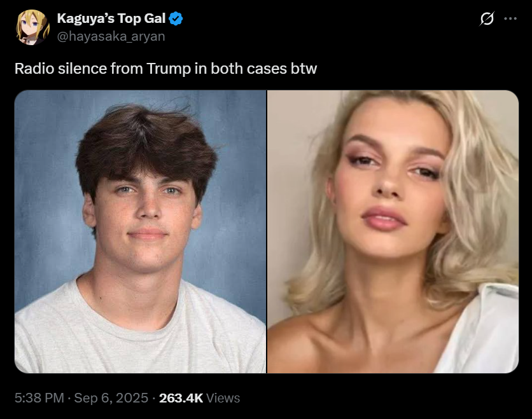Click the tweet text starting "Radio silence"

coord(165,69)
